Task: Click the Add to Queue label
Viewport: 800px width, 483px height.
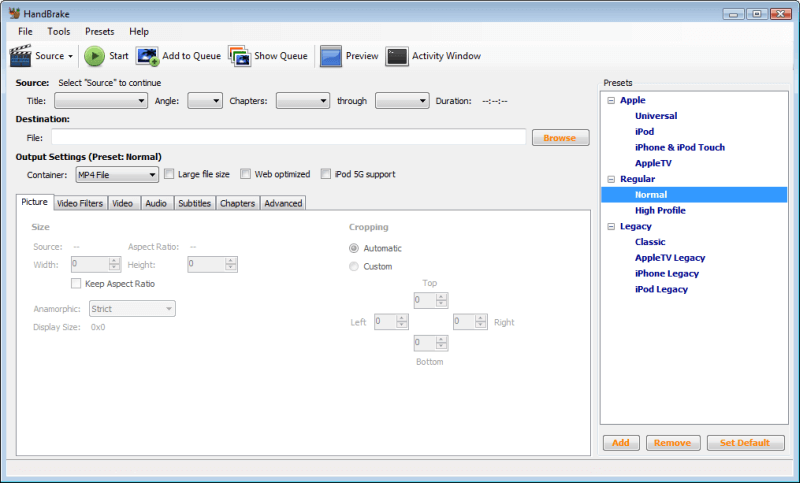Action: tap(191, 56)
